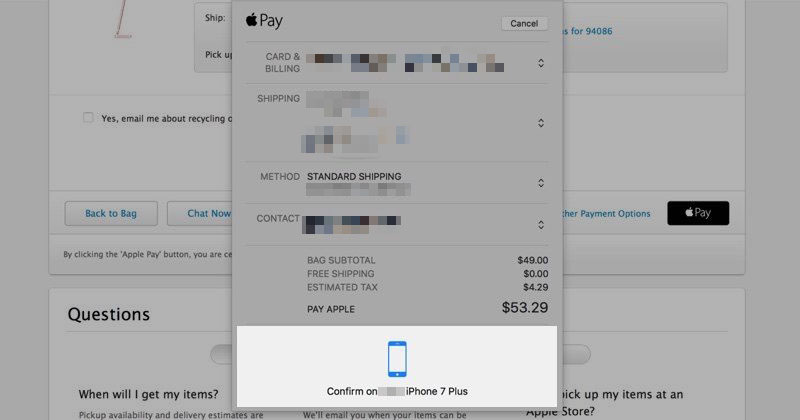The image size is (800, 420).
Task: Open the Shipping address selector arrows
Action: point(541,122)
